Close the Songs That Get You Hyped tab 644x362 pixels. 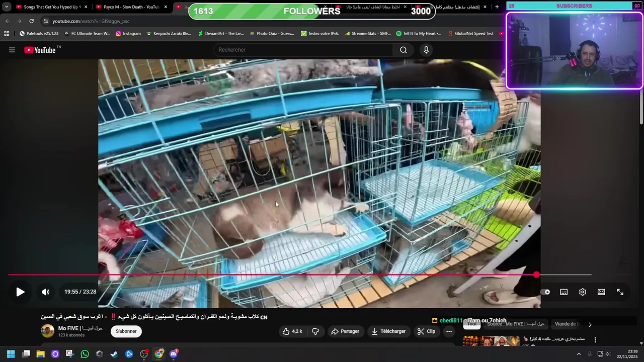click(x=86, y=7)
